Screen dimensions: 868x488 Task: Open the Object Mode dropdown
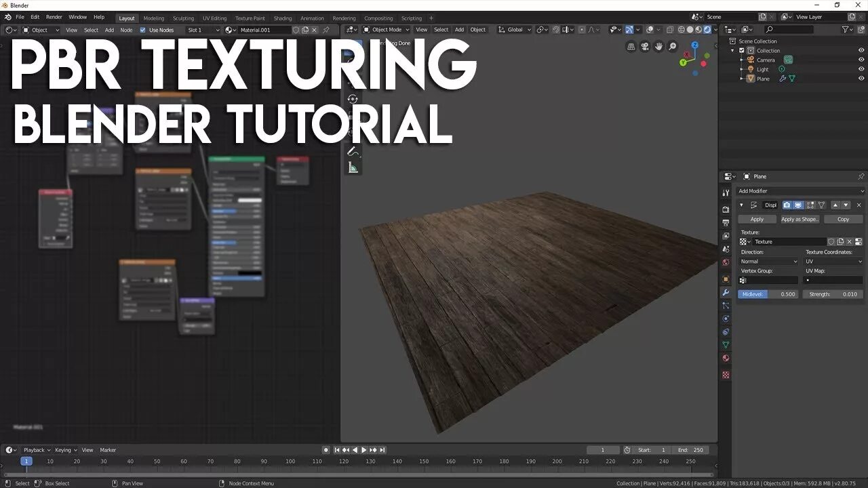point(385,29)
